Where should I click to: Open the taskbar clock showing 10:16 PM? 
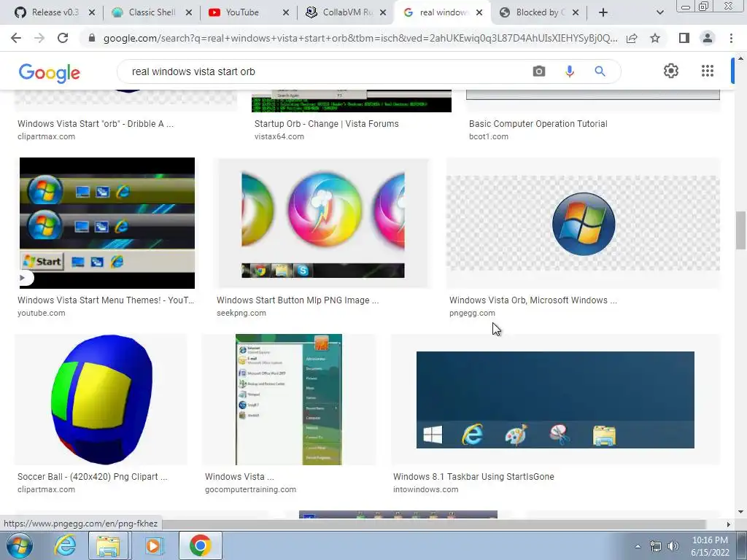pyautogui.click(x=710, y=546)
